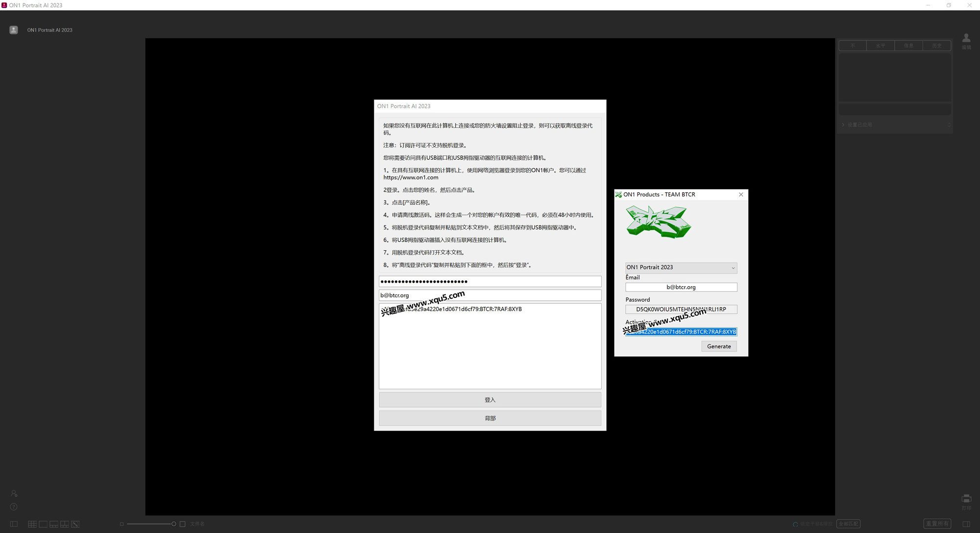
Task: Switch to single detail view icon
Action: click(43, 524)
